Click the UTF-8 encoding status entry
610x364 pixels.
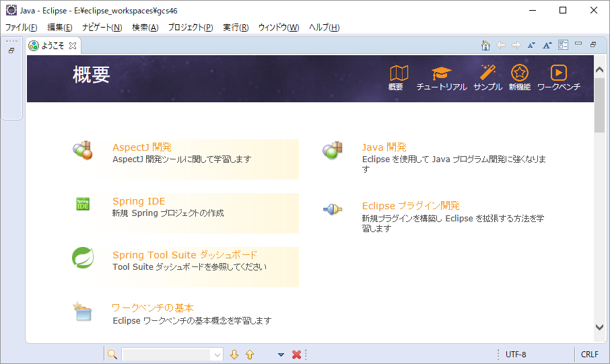coord(516,355)
